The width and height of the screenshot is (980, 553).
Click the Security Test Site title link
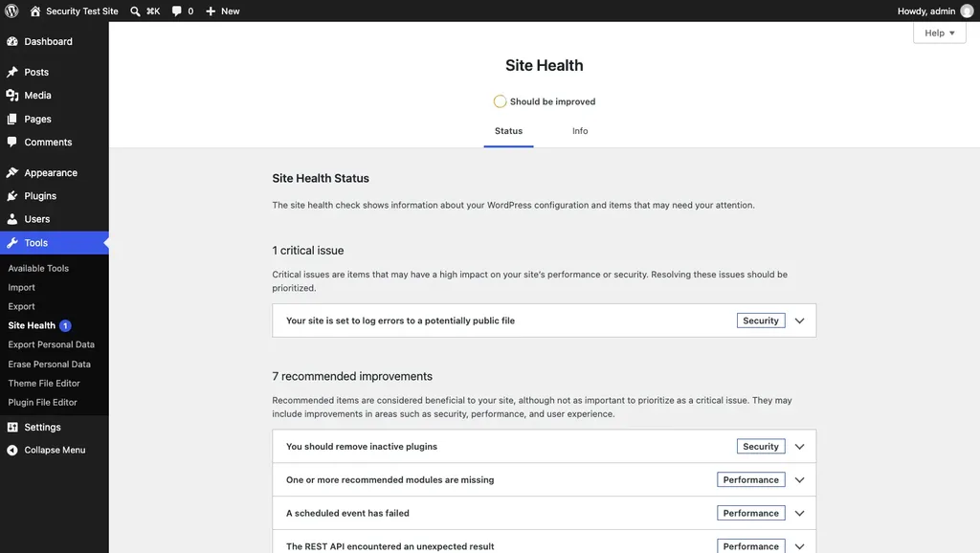point(82,11)
